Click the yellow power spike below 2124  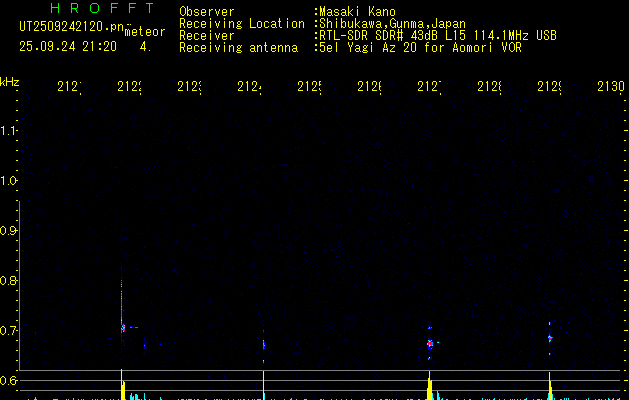point(264,385)
